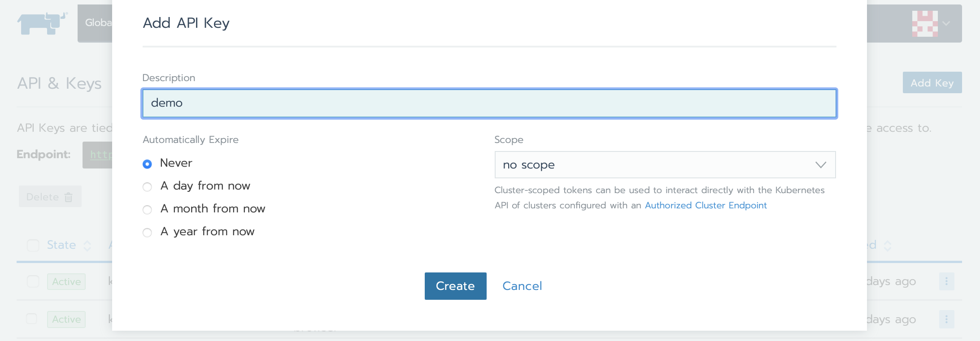Select the Never expire option
The height and width of the screenshot is (341, 980).
click(147, 164)
